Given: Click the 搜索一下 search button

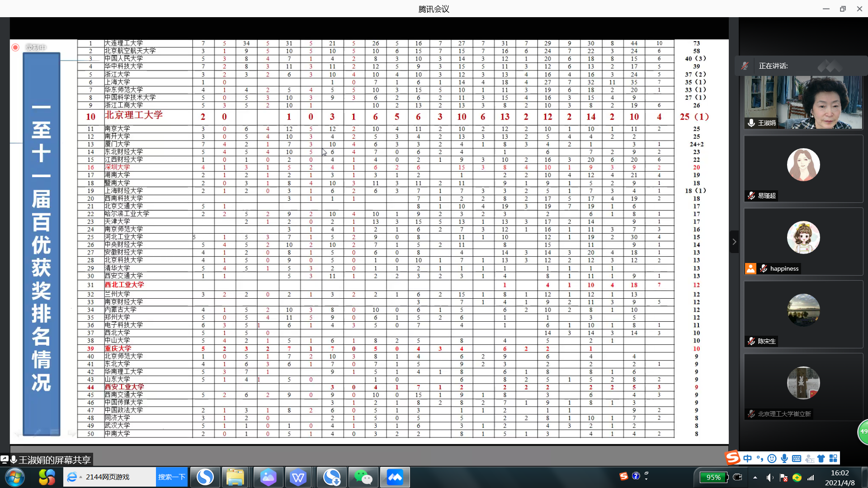Looking at the screenshot, I should pos(172,477).
